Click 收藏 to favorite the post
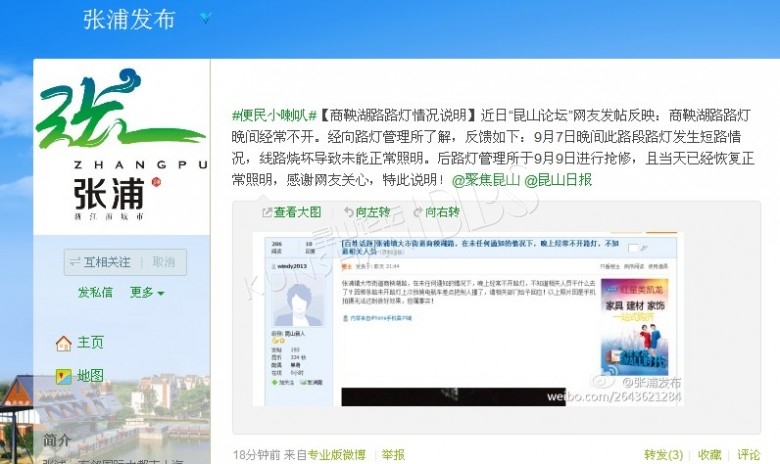Image resolution: width=780 pixels, height=464 pixels. coord(709,455)
